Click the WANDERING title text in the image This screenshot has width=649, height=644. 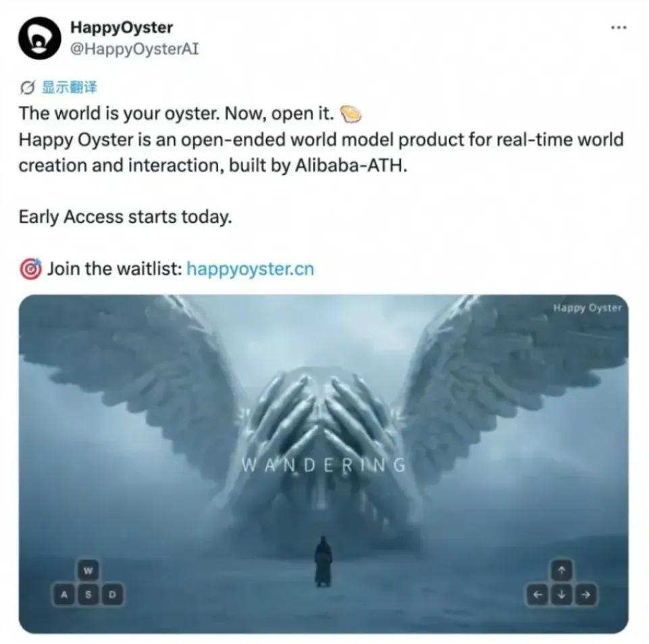323,466
